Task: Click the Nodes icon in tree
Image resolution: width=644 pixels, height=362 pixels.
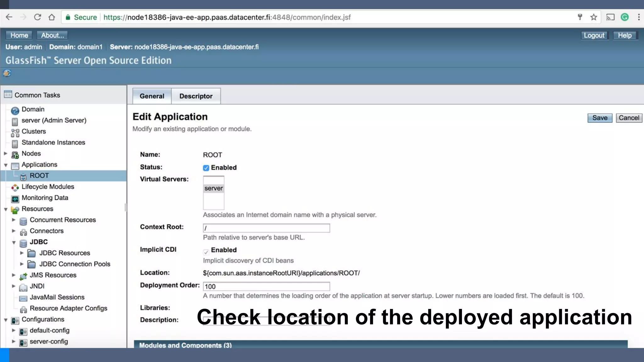Action: (15, 155)
